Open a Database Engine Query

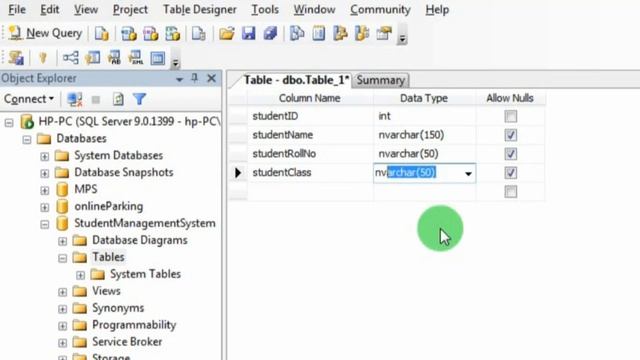pos(101,33)
